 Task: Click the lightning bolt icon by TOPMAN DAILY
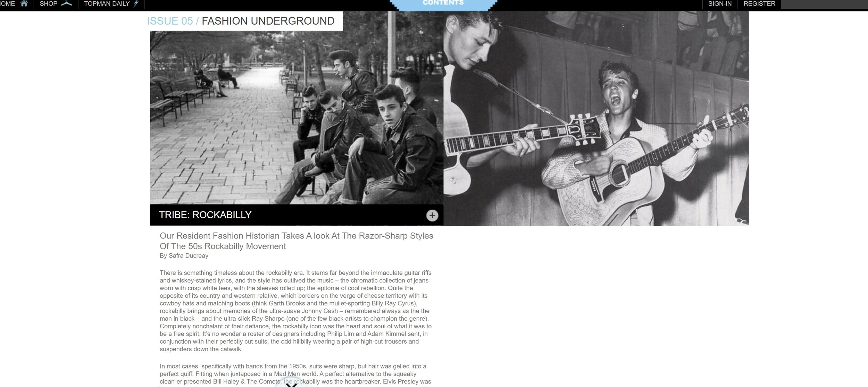[136, 4]
